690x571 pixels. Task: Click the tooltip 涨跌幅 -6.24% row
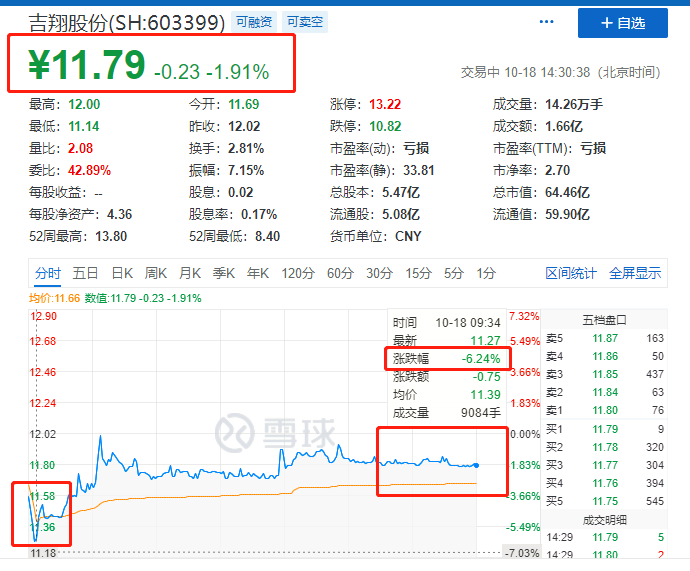tap(447, 359)
